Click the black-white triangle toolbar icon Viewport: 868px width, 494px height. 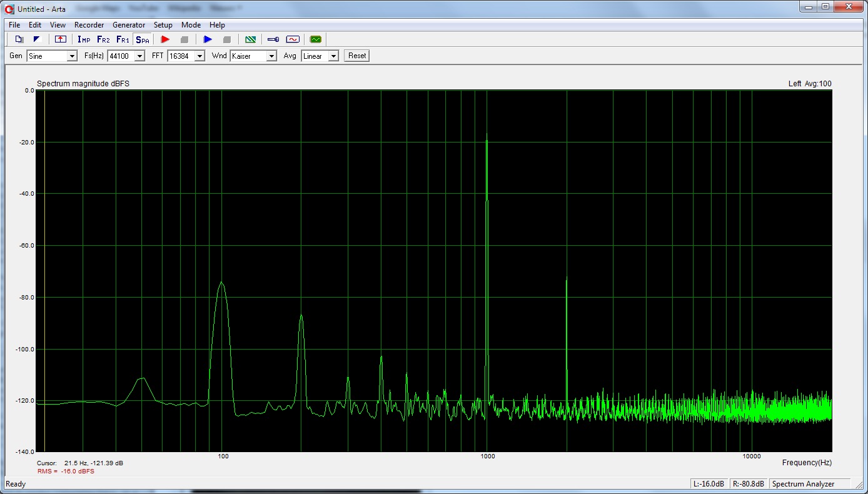pos(36,39)
